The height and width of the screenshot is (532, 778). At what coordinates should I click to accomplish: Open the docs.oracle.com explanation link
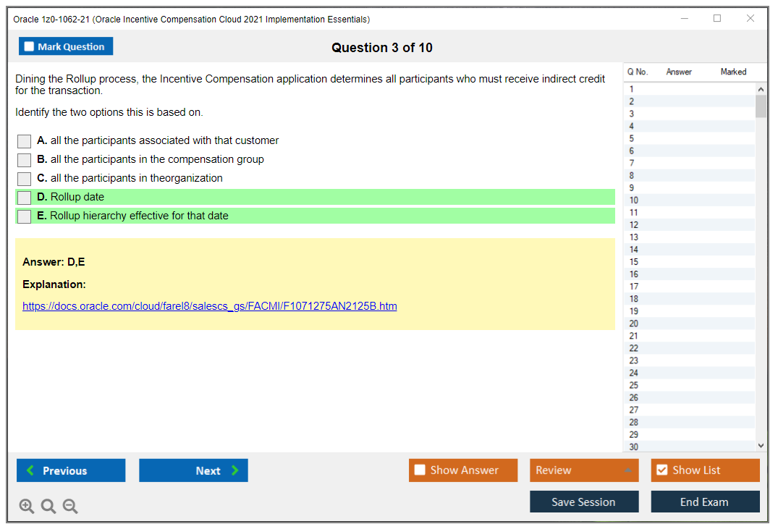click(x=210, y=305)
